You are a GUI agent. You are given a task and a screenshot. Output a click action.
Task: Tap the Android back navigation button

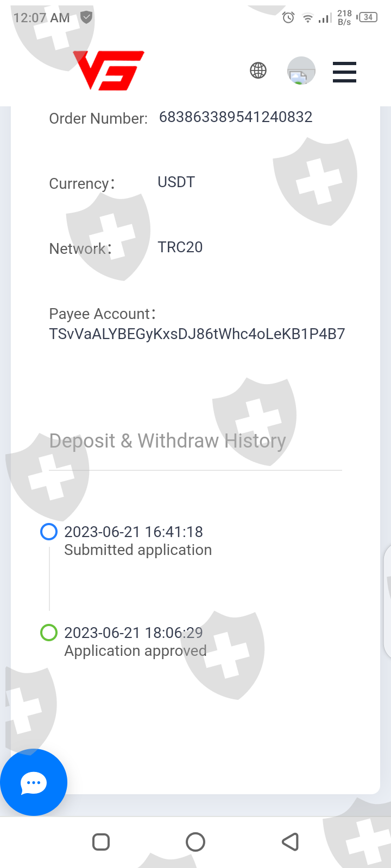point(291,842)
